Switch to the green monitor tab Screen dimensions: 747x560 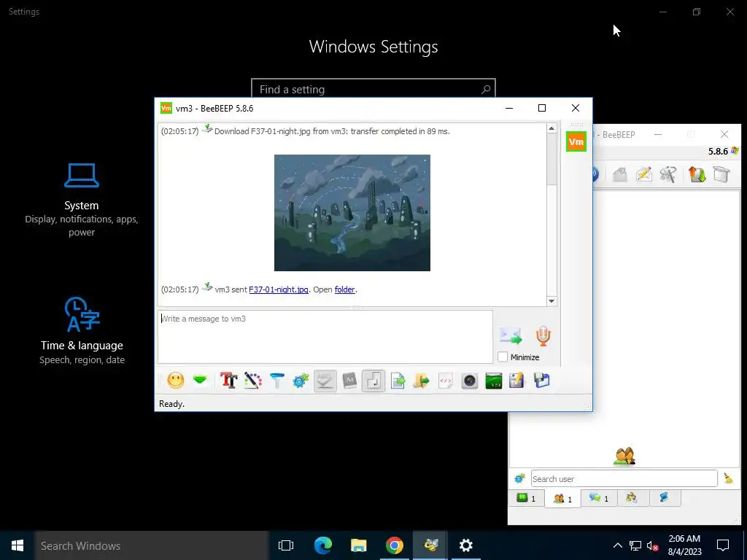527,498
